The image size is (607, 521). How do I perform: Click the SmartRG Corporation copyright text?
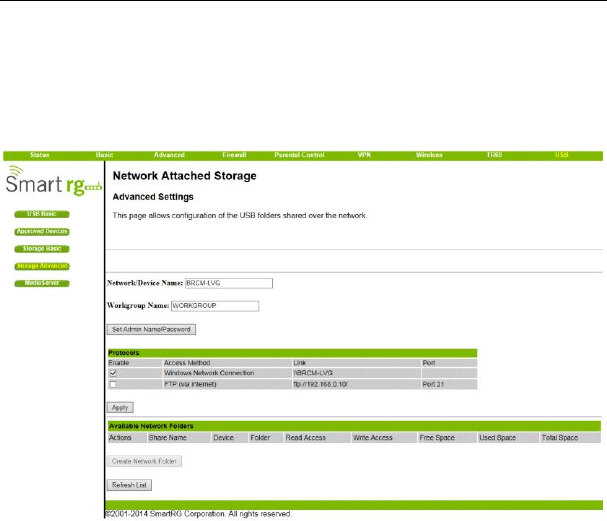point(199,514)
